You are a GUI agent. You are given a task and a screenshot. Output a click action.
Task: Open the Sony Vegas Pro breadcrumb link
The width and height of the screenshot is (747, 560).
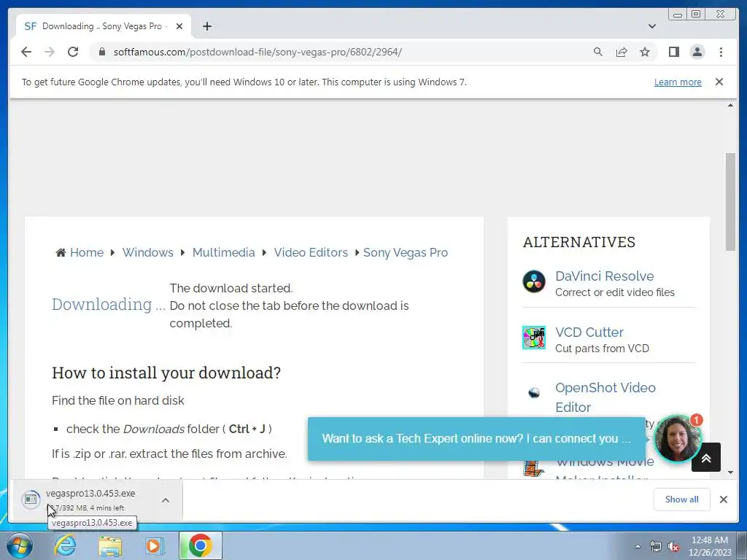[x=406, y=252]
